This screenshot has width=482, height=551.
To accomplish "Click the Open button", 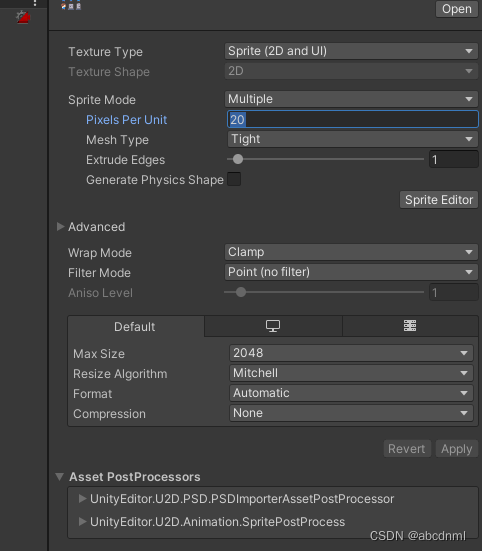I will [x=457, y=9].
